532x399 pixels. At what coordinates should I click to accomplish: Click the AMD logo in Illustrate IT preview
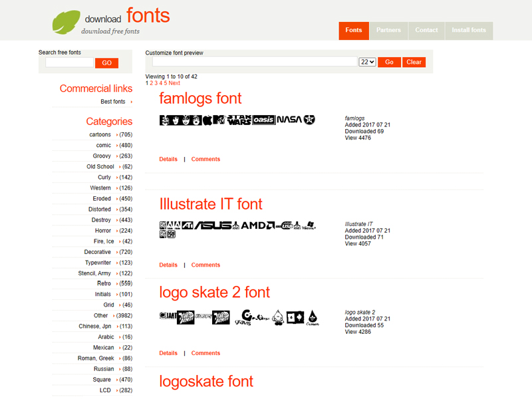pos(253,225)
